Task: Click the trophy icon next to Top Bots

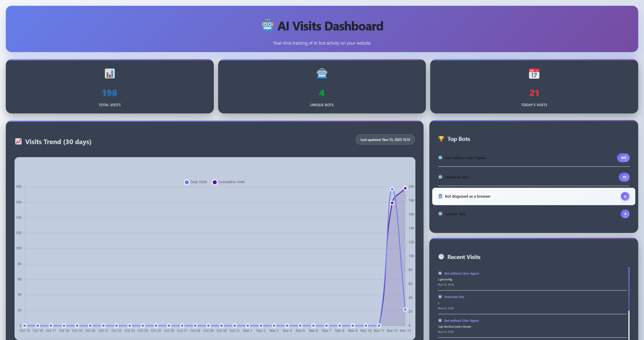Action: point(441,139)
